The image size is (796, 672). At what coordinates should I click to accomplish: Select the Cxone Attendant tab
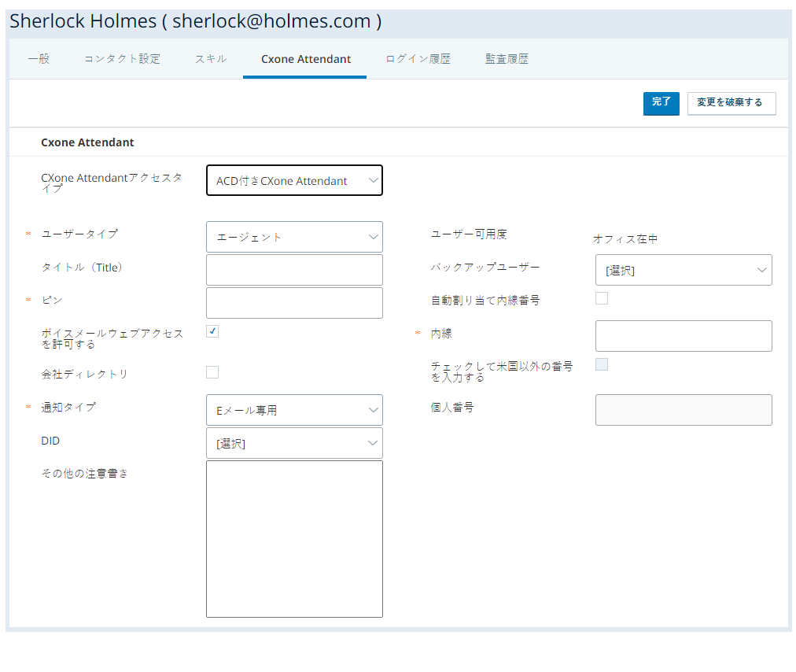[306, 59]
